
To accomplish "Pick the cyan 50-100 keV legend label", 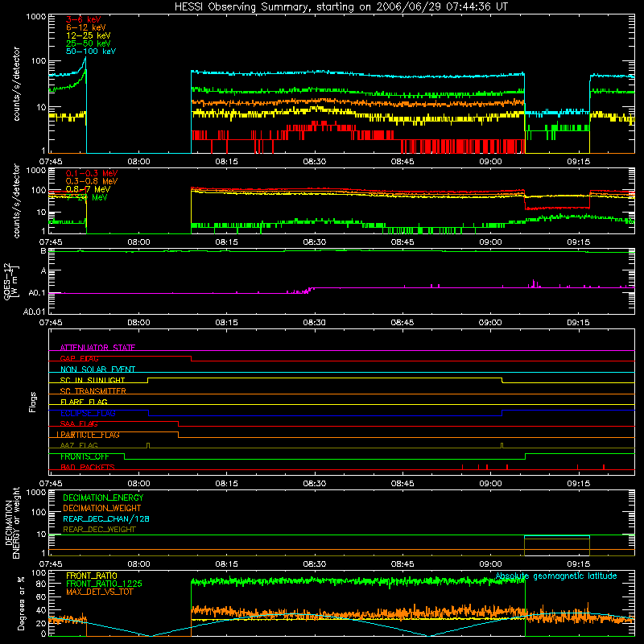I will click(x=91, y=52).
